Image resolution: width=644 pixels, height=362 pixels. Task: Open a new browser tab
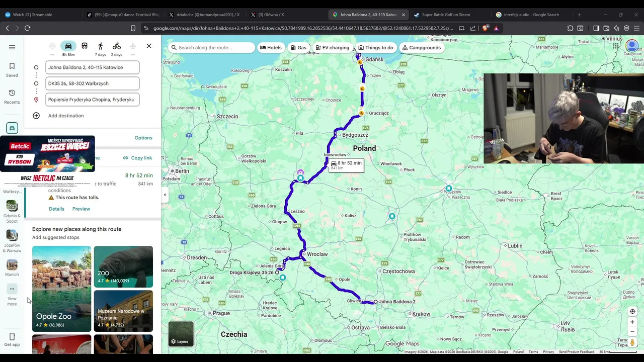click(x=579, y=15)
